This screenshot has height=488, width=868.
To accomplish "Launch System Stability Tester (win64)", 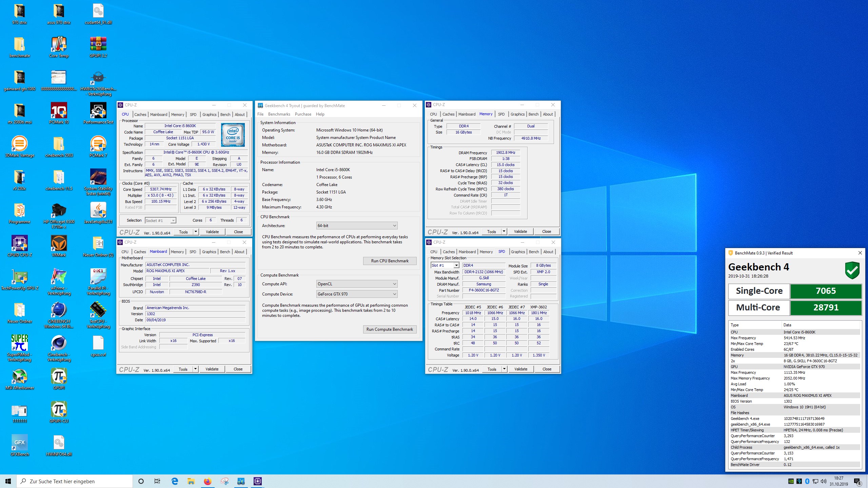I will (98, 182).
